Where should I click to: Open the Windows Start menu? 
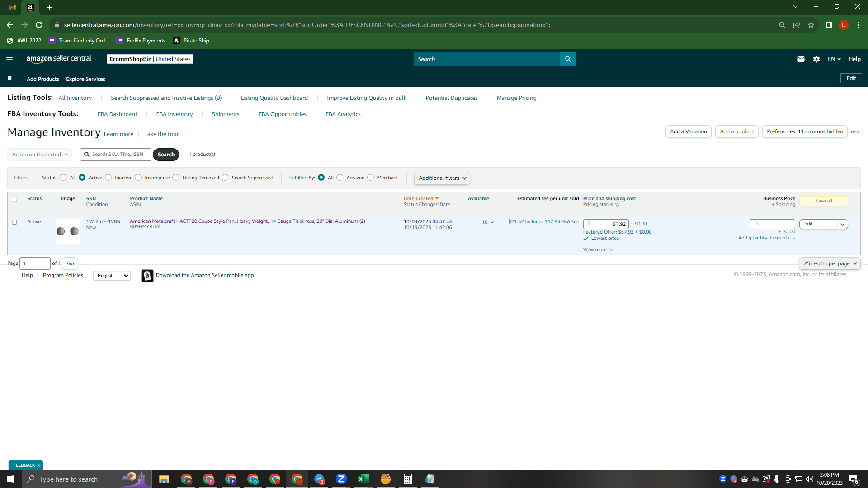(11, 479)
